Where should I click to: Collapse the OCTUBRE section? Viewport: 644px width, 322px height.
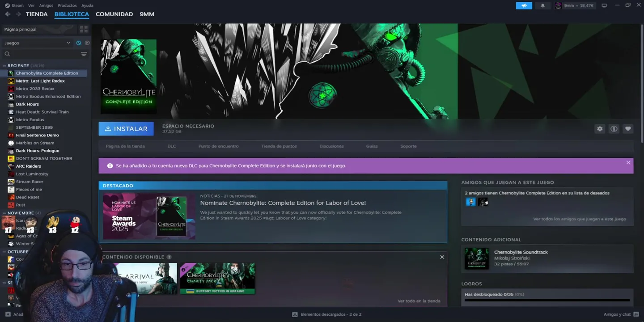click(x=4, y=252)
